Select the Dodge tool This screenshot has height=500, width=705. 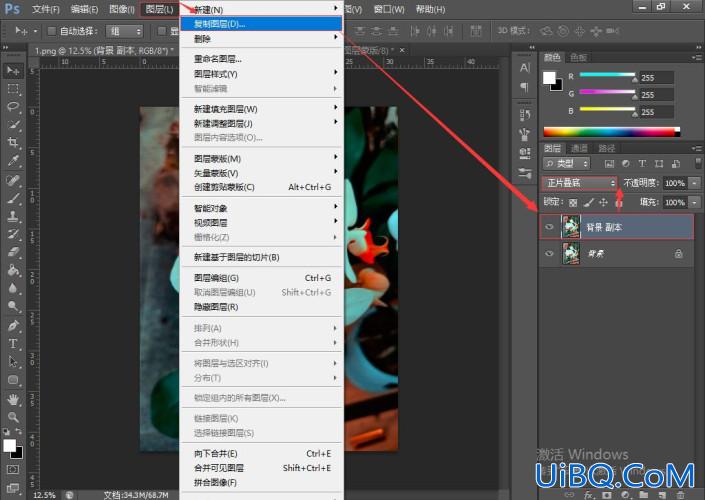click(x=13, y=306)
